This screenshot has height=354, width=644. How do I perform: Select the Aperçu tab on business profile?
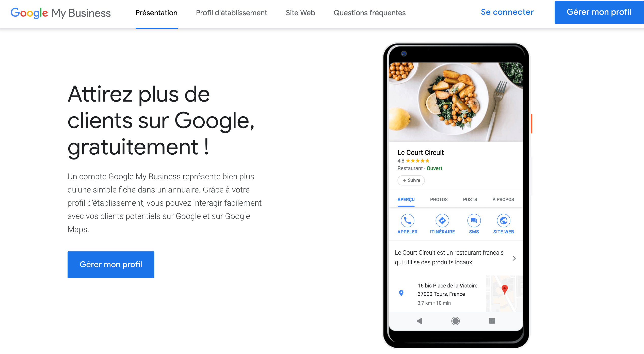405,199
